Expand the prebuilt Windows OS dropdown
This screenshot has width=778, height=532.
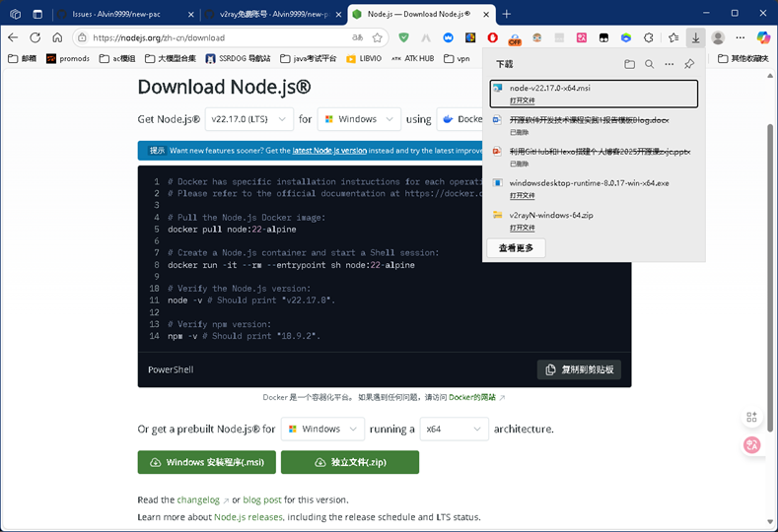pos(323,429)
